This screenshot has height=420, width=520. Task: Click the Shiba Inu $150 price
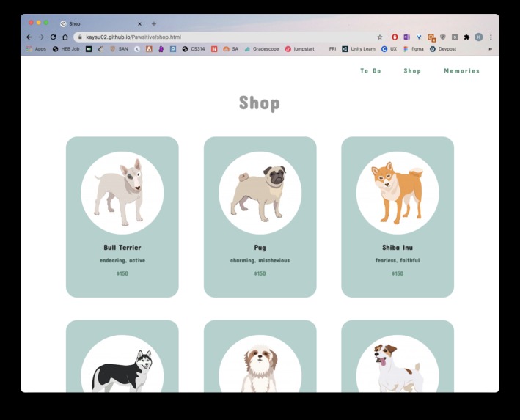pyautogui.click(x=398, y=273)
